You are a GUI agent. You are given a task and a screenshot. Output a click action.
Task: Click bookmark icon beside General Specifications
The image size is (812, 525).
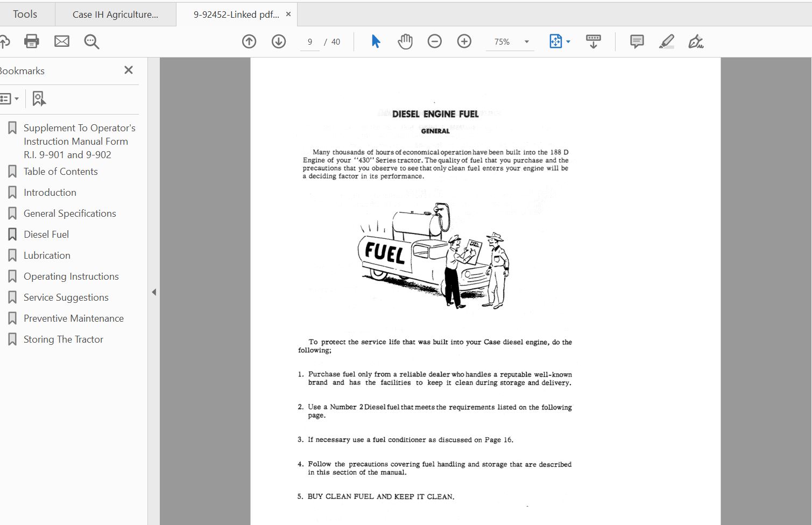click(x=12, y=214)
